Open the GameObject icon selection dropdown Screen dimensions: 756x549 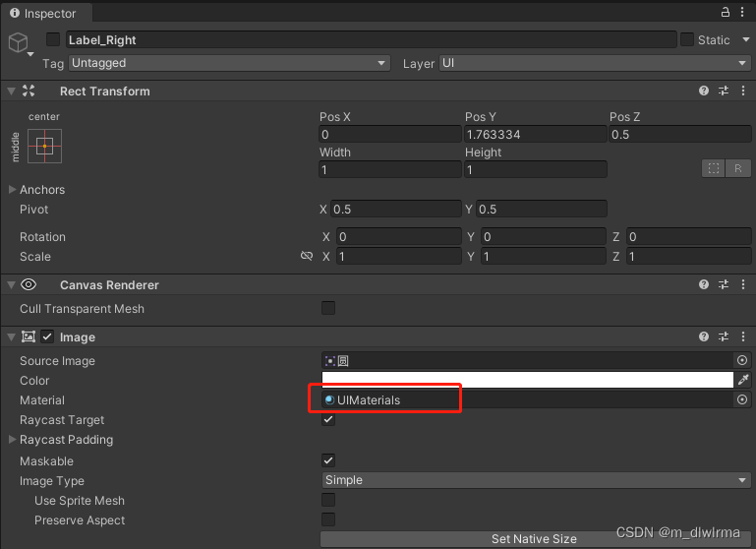30,54
